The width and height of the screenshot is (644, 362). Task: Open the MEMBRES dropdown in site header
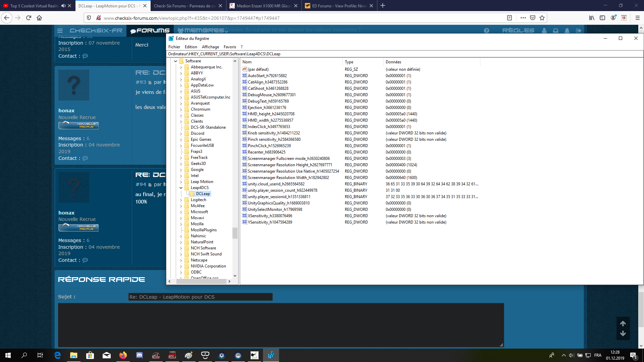pyautogui.click(x=203, y=31)
